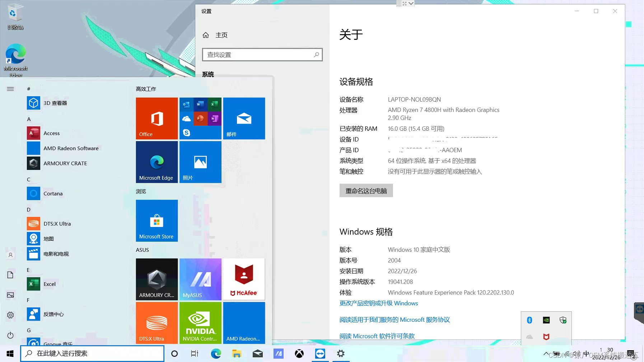Expand the Start menu hamburger button
Screen dimensions: 644x362
pyautogui.click(x=10, y=89)
